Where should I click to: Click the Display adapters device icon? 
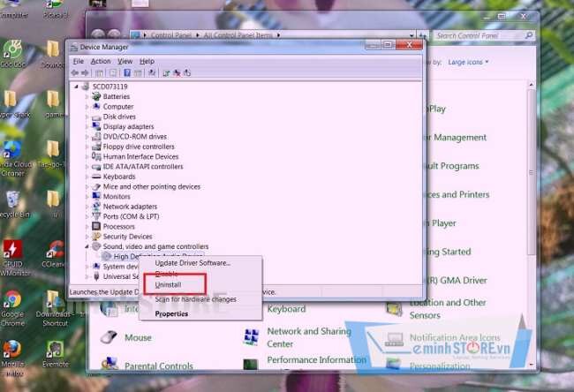pos(96,127)
